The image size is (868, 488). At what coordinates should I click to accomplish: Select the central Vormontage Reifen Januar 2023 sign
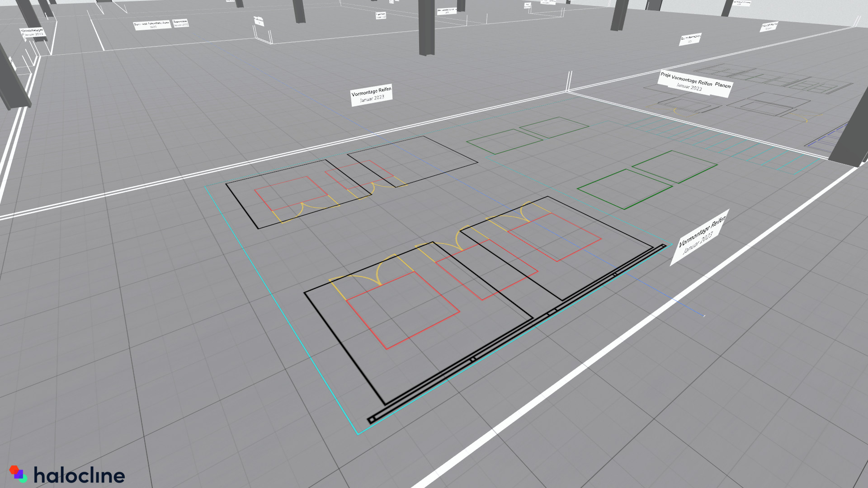(x=372, y=95)
